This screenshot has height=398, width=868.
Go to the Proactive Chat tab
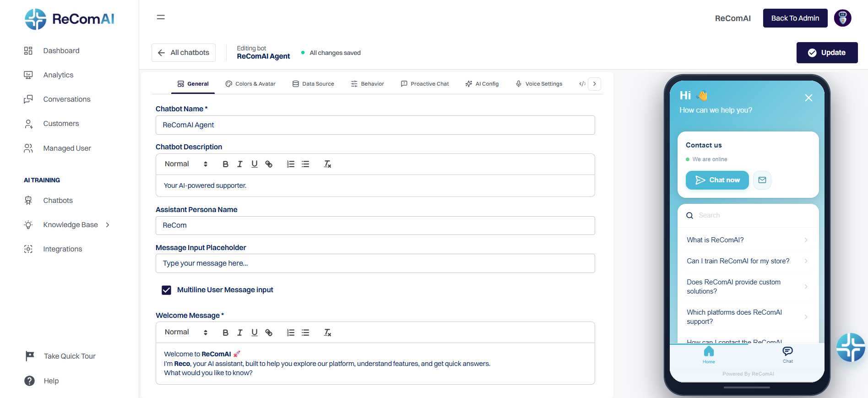click(x=425, y=84)
